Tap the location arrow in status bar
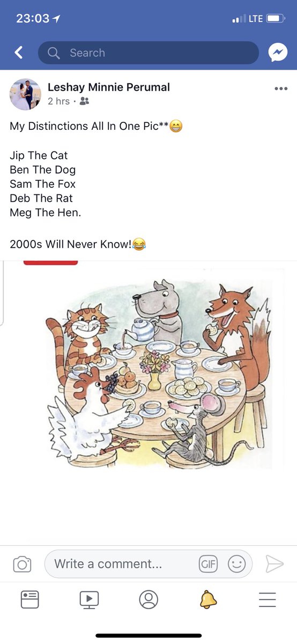Viewport: 297px width, 644px height. tap(57, 19)
